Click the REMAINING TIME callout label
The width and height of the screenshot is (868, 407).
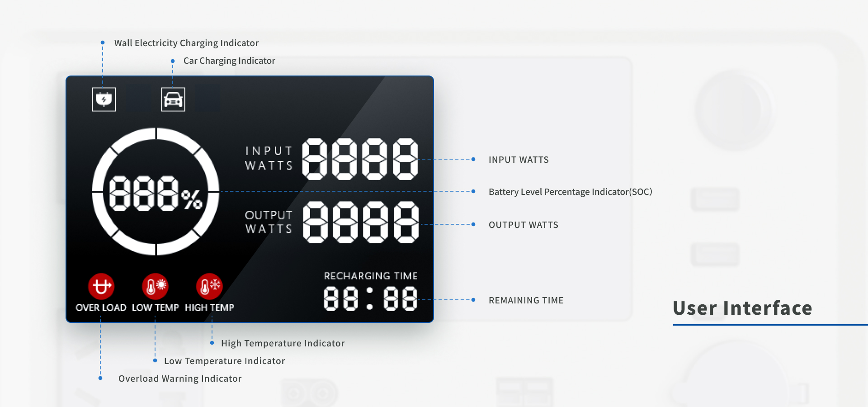[x=526, y=300]
